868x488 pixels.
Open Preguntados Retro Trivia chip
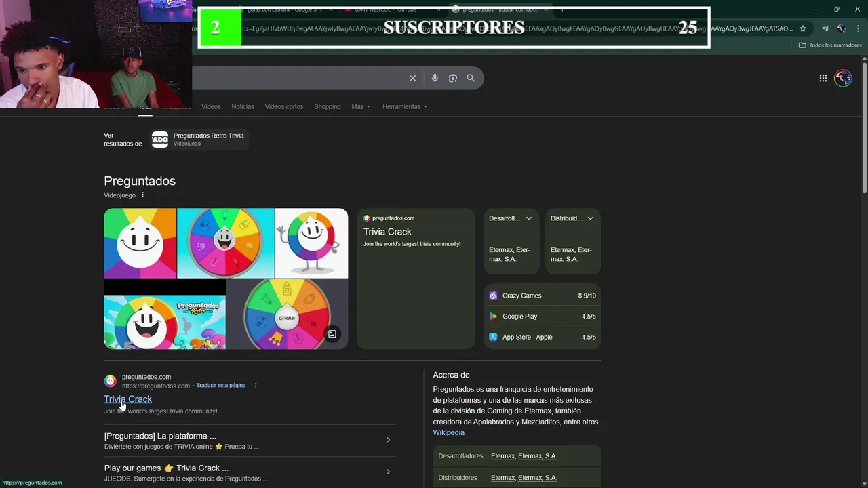(x=199, y=140)
